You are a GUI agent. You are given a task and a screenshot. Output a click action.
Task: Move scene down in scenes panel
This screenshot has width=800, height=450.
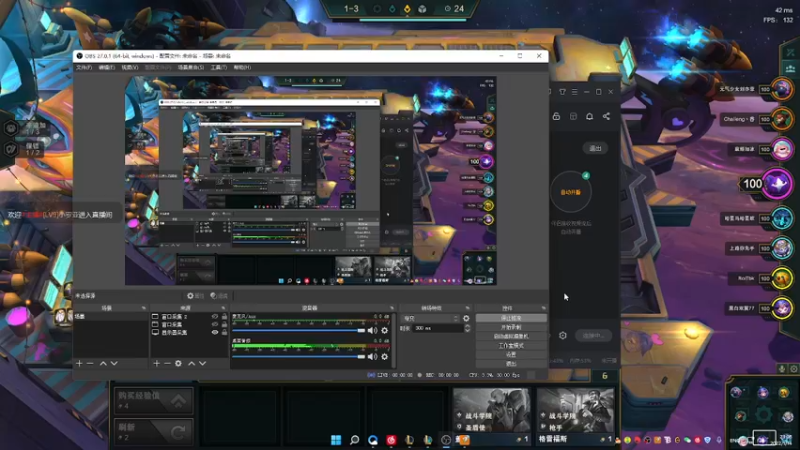click(114, 363)
